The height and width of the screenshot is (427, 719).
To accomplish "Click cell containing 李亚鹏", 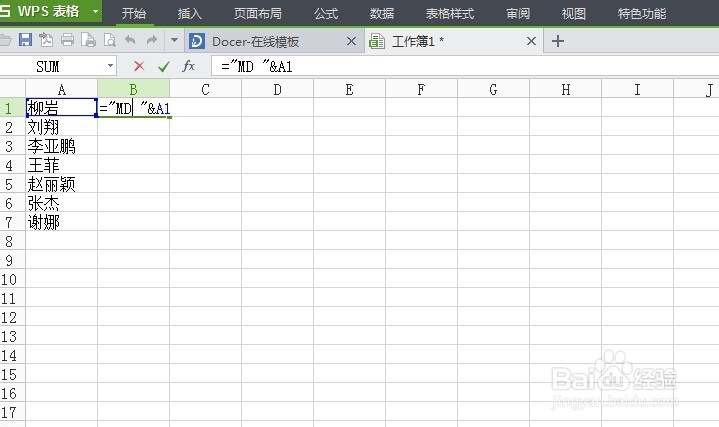I will (61, 146).
